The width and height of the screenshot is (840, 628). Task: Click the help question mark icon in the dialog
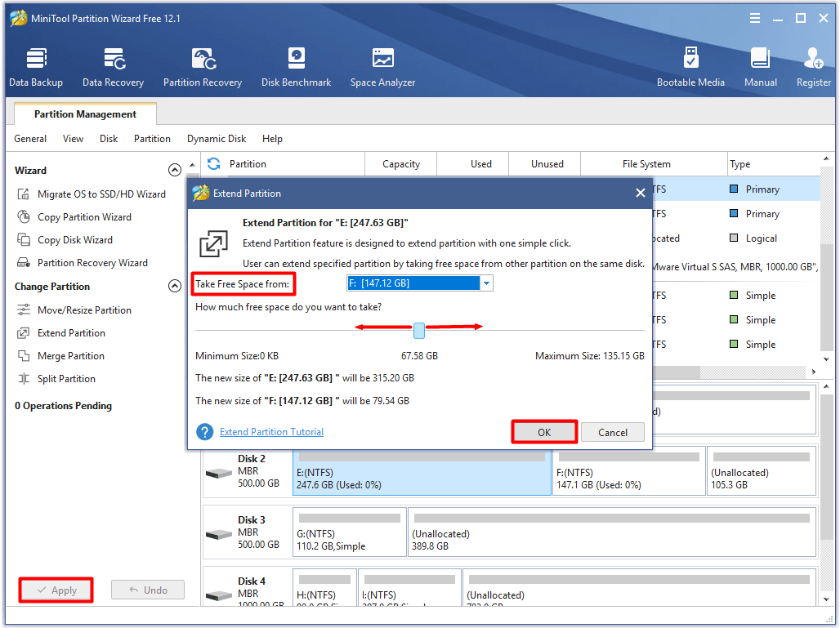[x=204, y=431]
